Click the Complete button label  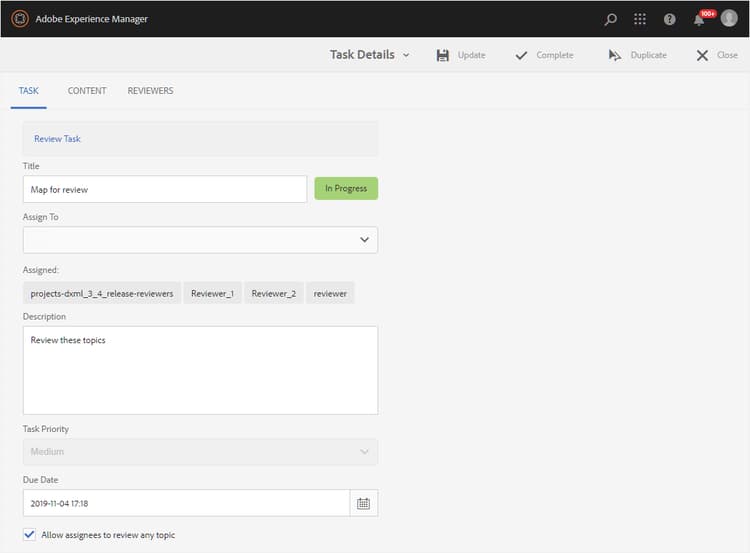click(x=555, y=55)
